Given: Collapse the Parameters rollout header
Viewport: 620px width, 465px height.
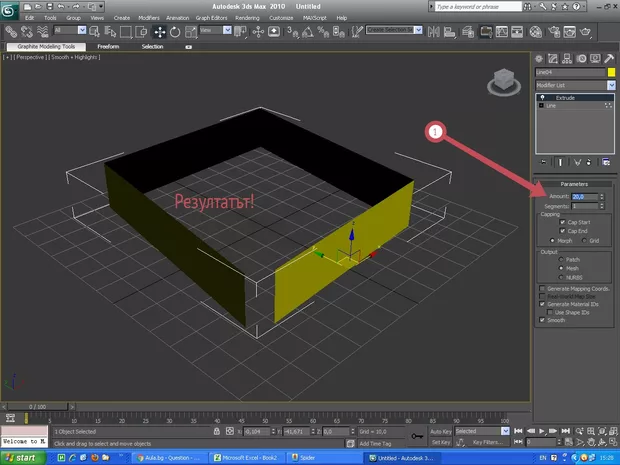Looking at the screenshot, I should (x=574, y=185).
